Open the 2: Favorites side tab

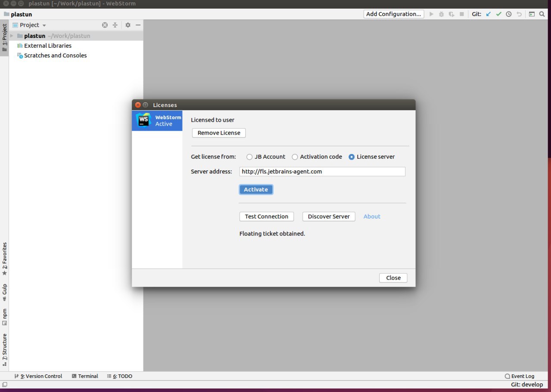click(4, 259)
